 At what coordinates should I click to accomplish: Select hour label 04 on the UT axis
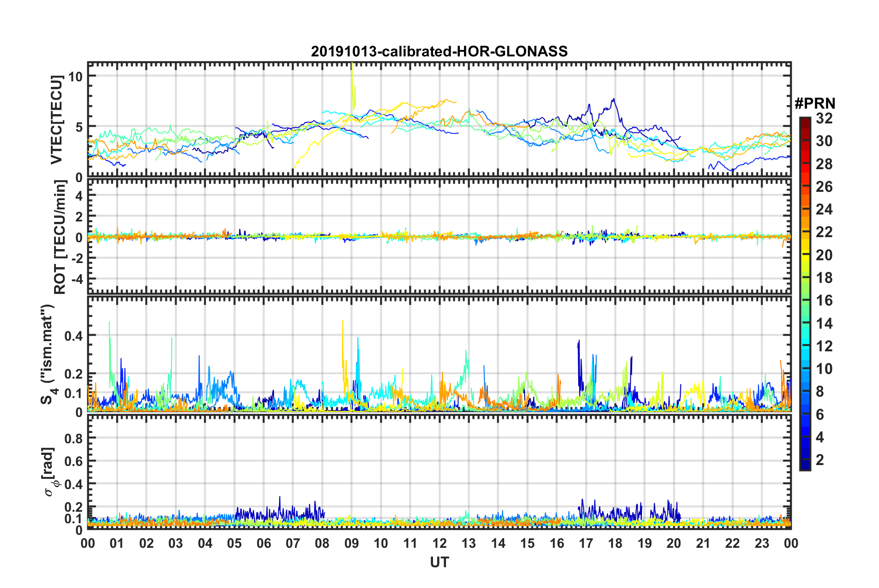(205, 543)
